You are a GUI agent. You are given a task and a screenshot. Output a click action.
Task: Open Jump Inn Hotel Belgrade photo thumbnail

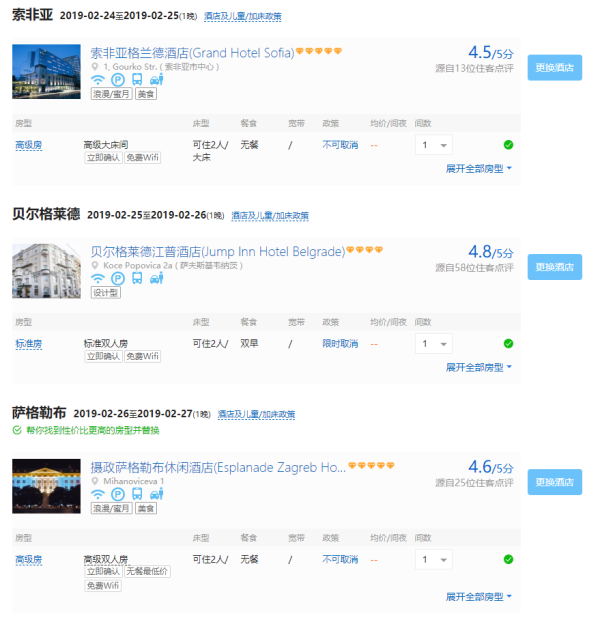[x=47, y=271]
